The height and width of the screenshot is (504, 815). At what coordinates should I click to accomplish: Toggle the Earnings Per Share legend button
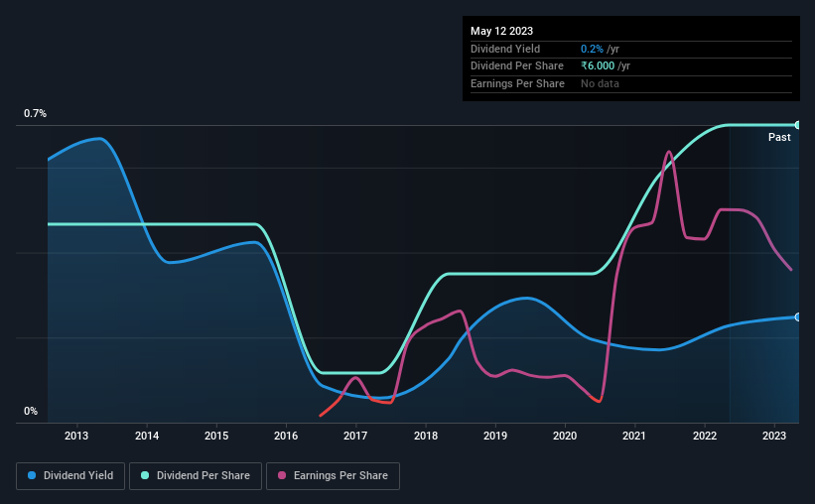click(333, 476)
